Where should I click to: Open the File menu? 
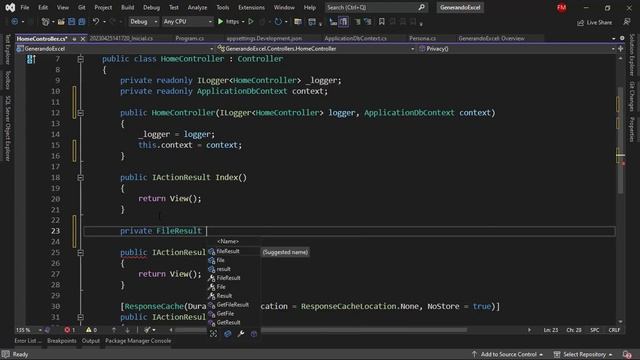[24, 7]
